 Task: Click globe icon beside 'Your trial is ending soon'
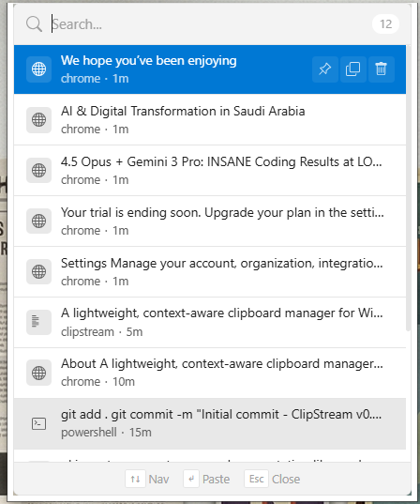(38, 221)
